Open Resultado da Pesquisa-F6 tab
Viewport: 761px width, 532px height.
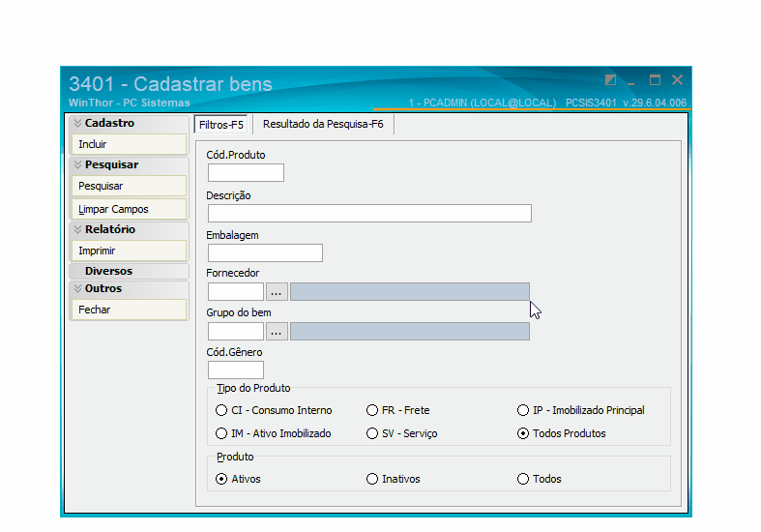click(323, 124)
